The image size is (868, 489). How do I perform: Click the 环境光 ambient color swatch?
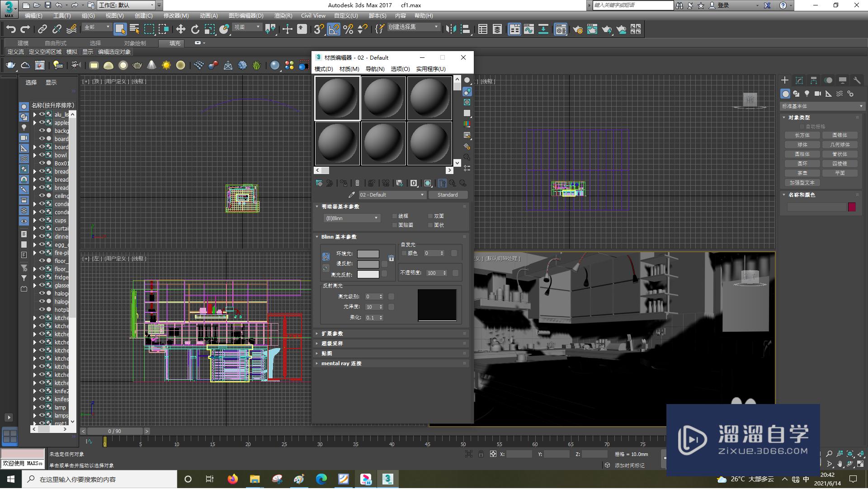point(368,254)
